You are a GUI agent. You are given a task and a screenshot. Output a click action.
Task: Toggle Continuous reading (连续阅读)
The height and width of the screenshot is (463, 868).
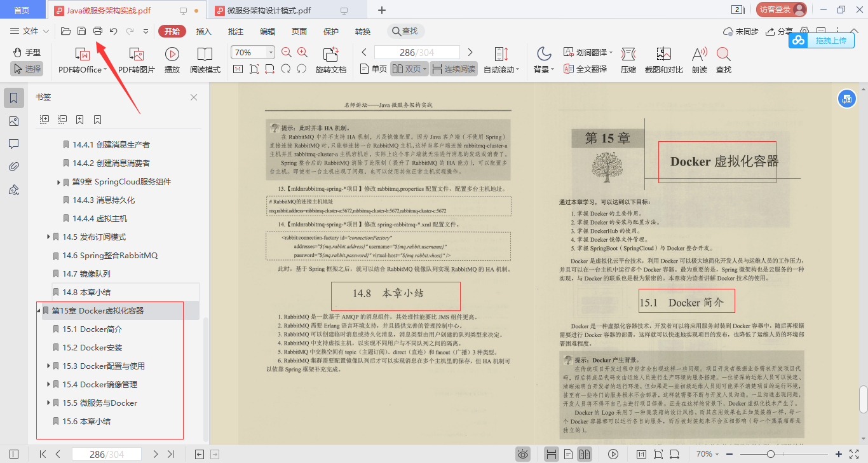pos(454,69)
